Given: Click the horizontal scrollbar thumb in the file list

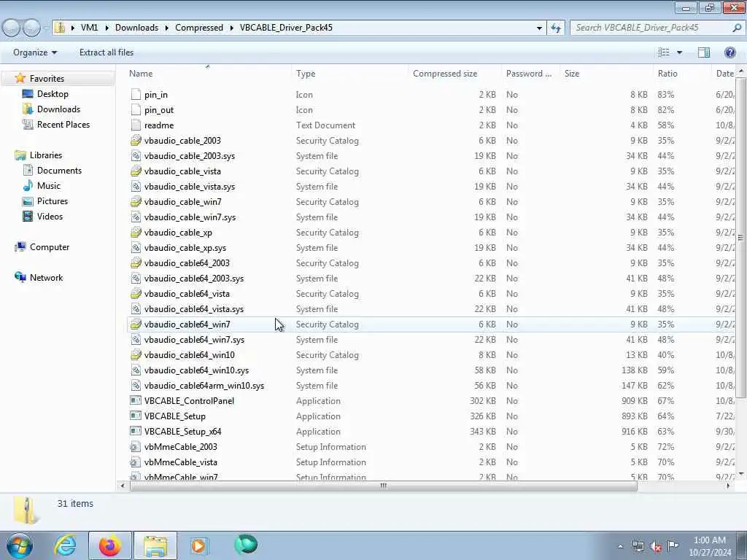Looking at the screenshot, I should click(x=384, y=486).
